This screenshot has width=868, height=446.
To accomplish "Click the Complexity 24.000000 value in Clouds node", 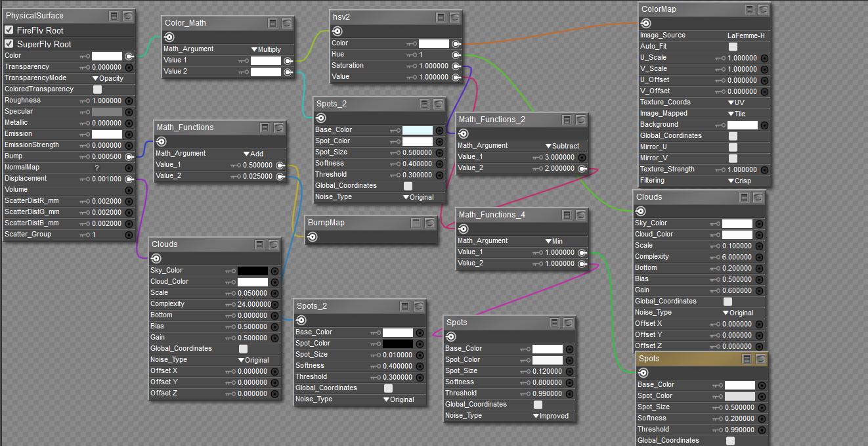I will pos(254,304).
